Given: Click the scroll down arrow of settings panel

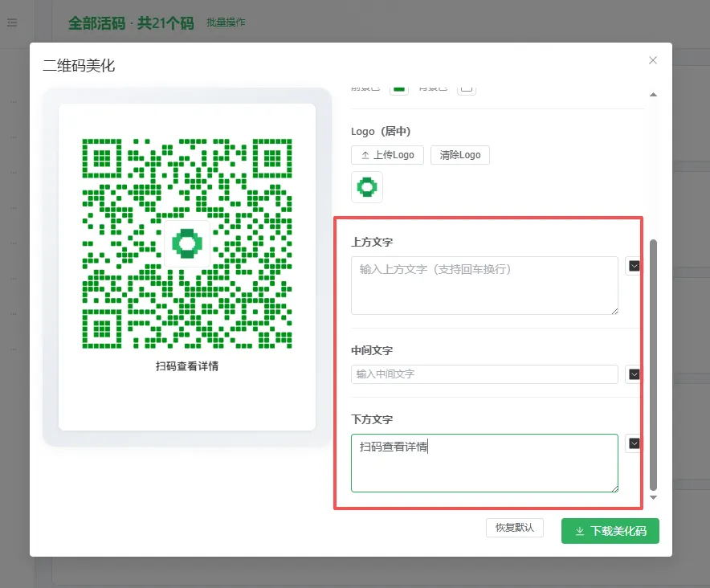Looking at the screenshot, I should [x=653, y=497].
